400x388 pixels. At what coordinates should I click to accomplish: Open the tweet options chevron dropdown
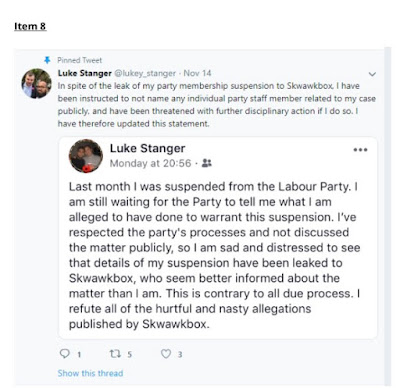(372, 74)
